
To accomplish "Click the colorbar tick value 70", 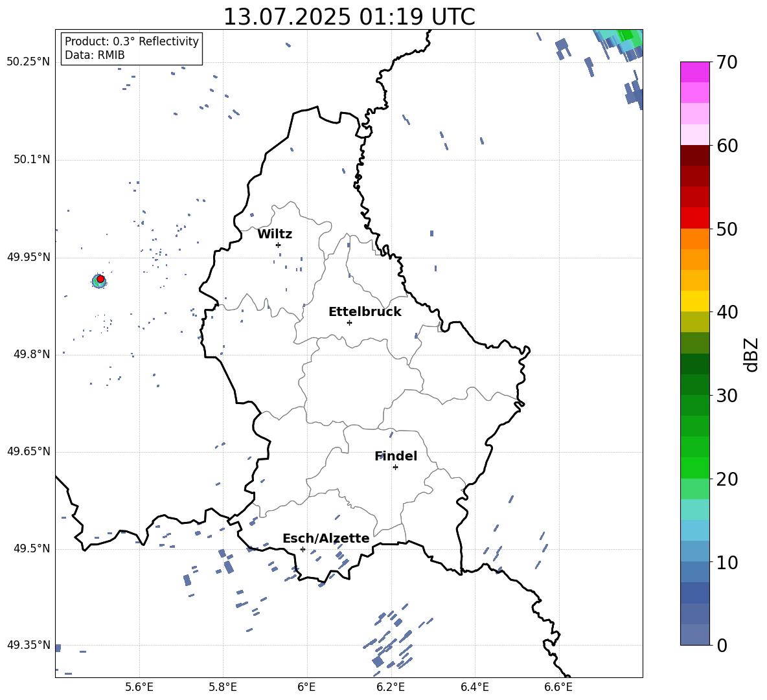I will pos(727,62).
